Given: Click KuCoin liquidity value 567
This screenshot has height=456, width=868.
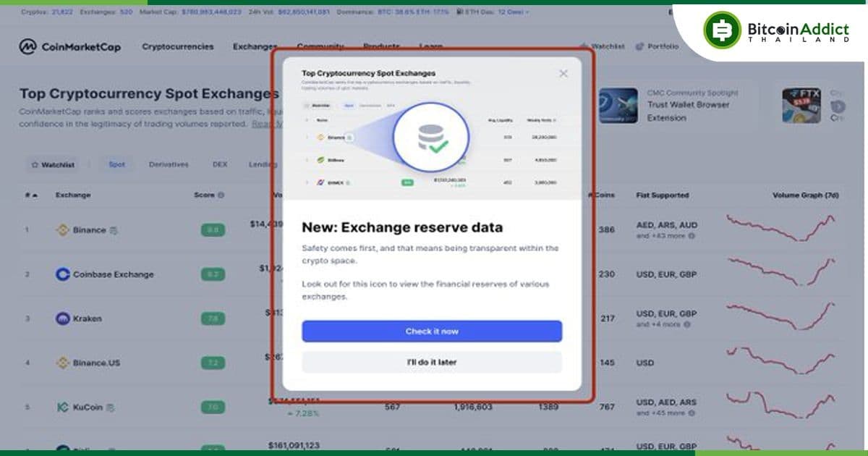Looking at the screenshot, I should (392, 408).
